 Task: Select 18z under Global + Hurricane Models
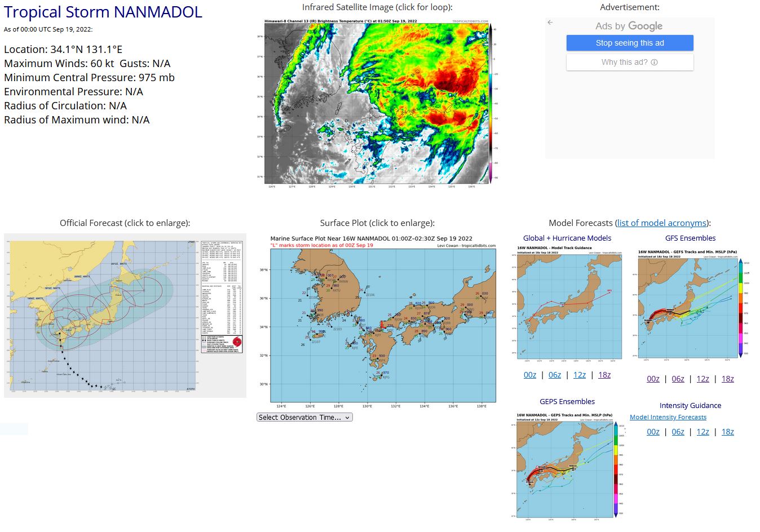(x=604, y=375)
